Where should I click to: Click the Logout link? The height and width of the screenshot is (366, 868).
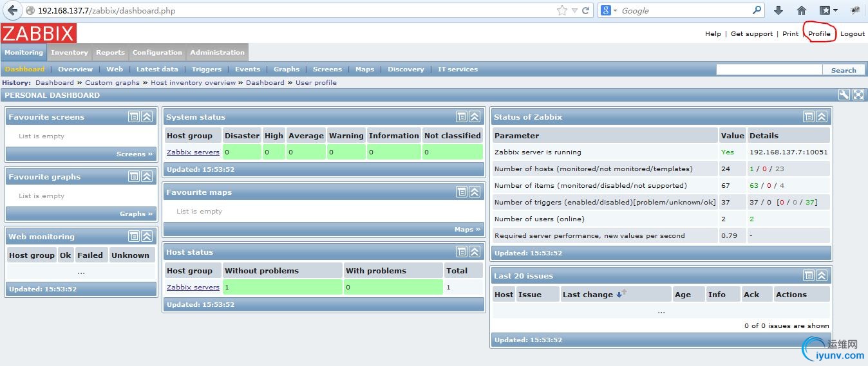click(853, 34)
